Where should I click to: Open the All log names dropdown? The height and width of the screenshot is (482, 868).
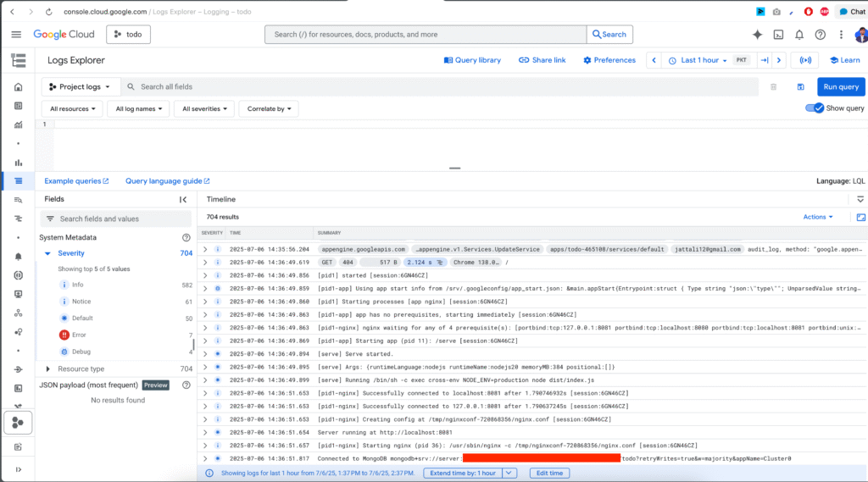tap(138, 109)
